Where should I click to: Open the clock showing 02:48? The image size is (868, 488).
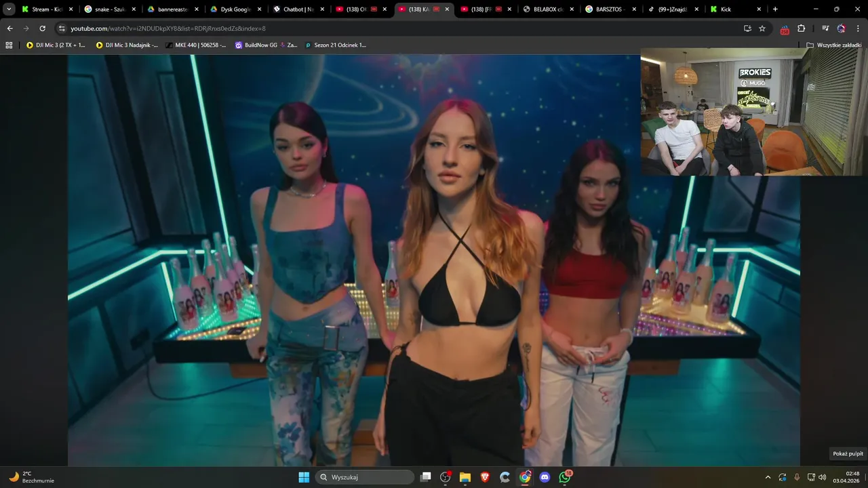[x=847, y=477]
